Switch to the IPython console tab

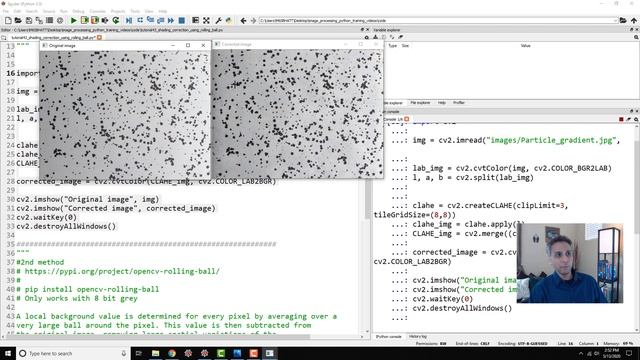[389, 337]
